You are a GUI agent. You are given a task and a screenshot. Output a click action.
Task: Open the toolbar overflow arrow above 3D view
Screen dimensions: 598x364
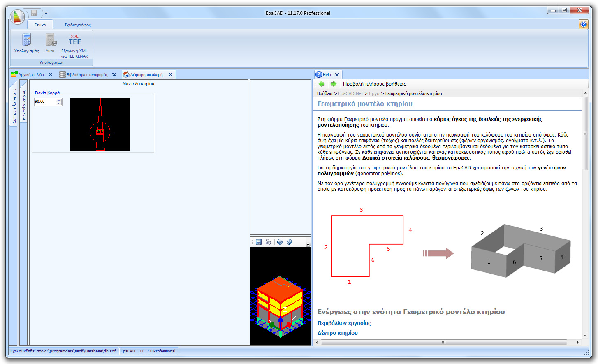click(x=308, y=243)
